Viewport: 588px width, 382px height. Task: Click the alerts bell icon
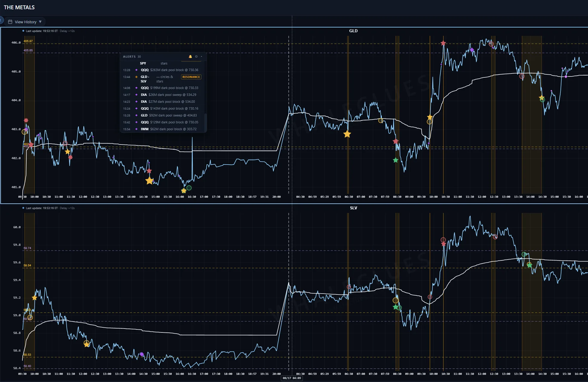click(x=190, y=56)
